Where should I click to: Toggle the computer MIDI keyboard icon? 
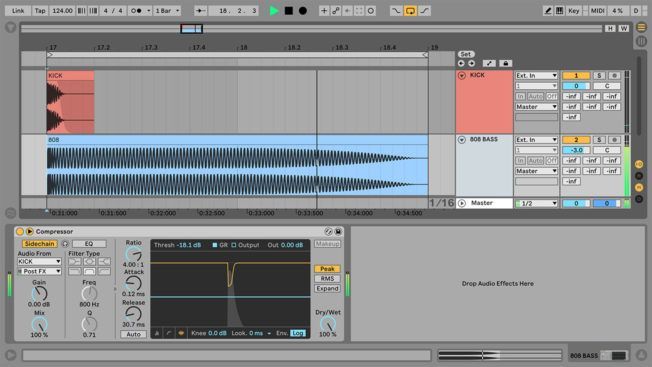point(560,11)
